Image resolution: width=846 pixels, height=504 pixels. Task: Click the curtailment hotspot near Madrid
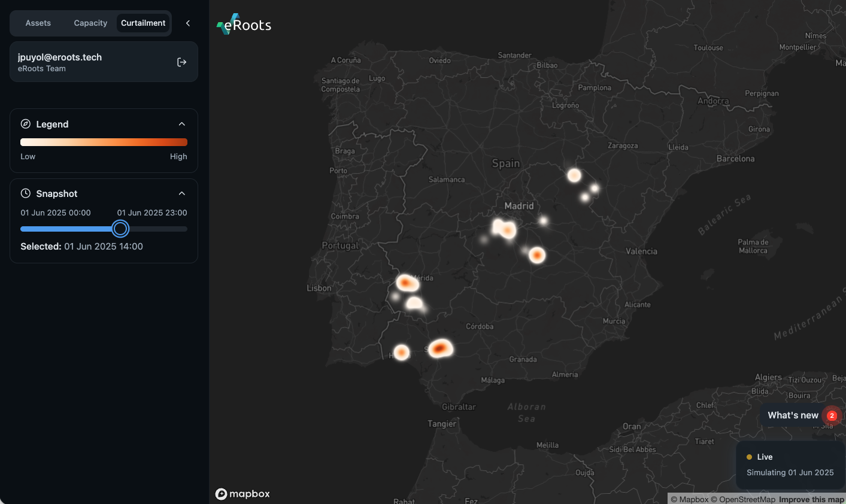[x=506, y=229]
